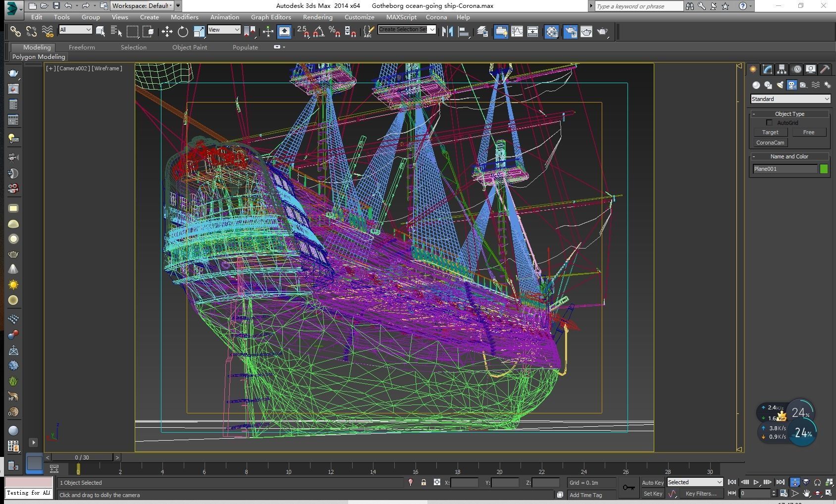Switch to the Object Paint ribbon tab
This screenshot has width=836, height=504.
click(190, 47)
